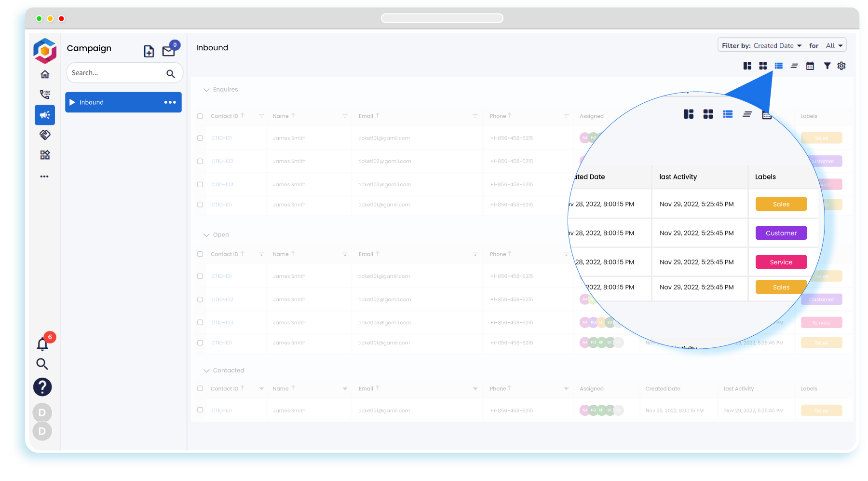Check CTID-103 row in Enquires section
868x481 pixels.
pyautogui.click(x=200, y=184)
